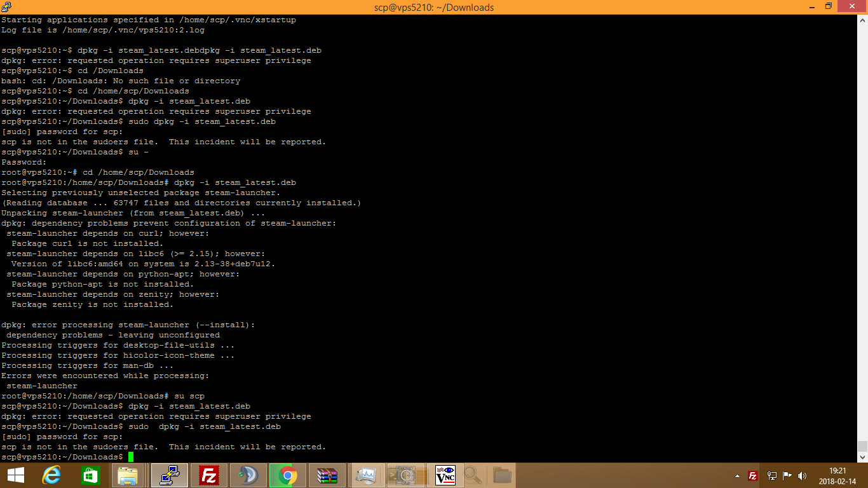The image size is (868, 488).
Task: Switch to the PuTTY taskbar button
Action: tap(168, 475)
